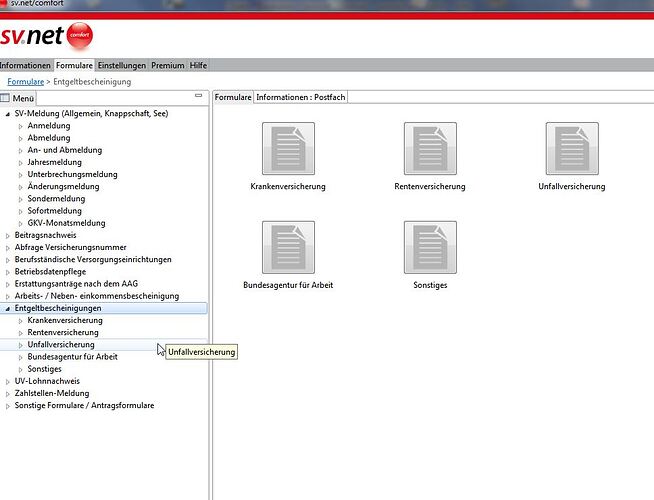Open the Formulare menu

coord(74,65)
